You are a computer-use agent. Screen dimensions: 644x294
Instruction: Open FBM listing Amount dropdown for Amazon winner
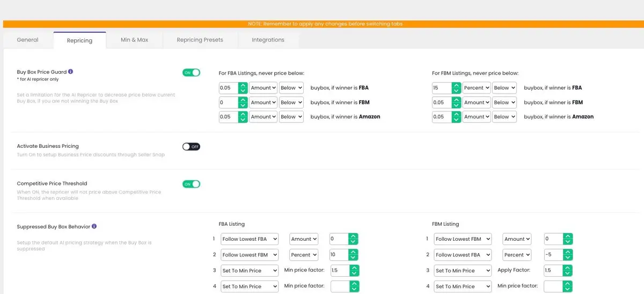point(476,117)
